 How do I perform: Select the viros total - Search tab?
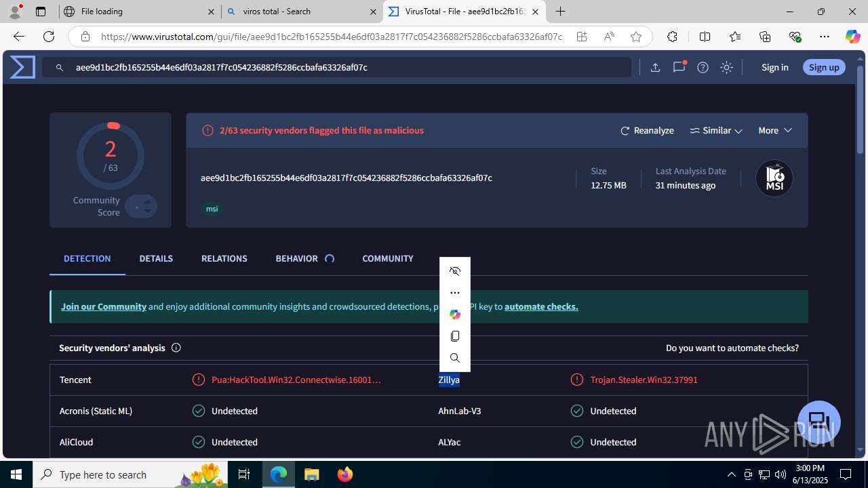(302, 12)
